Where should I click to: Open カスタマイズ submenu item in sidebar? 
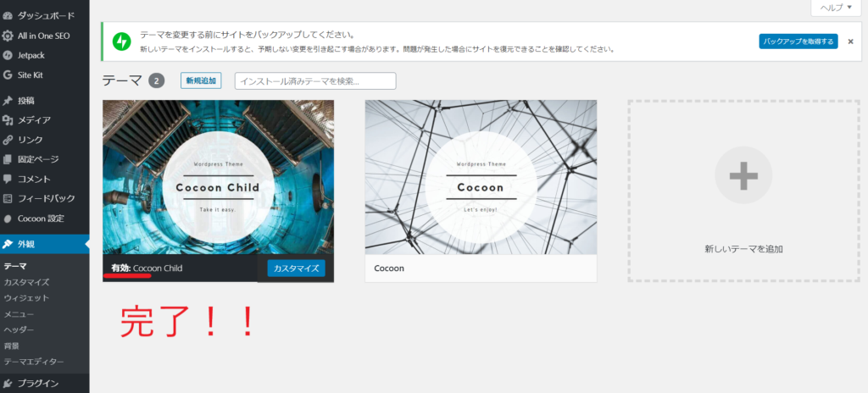26,282
